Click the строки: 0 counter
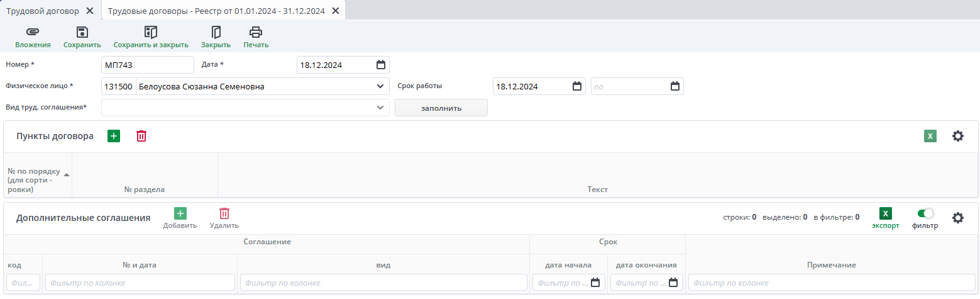Viewport: 980px width, 299px height. 740,217
